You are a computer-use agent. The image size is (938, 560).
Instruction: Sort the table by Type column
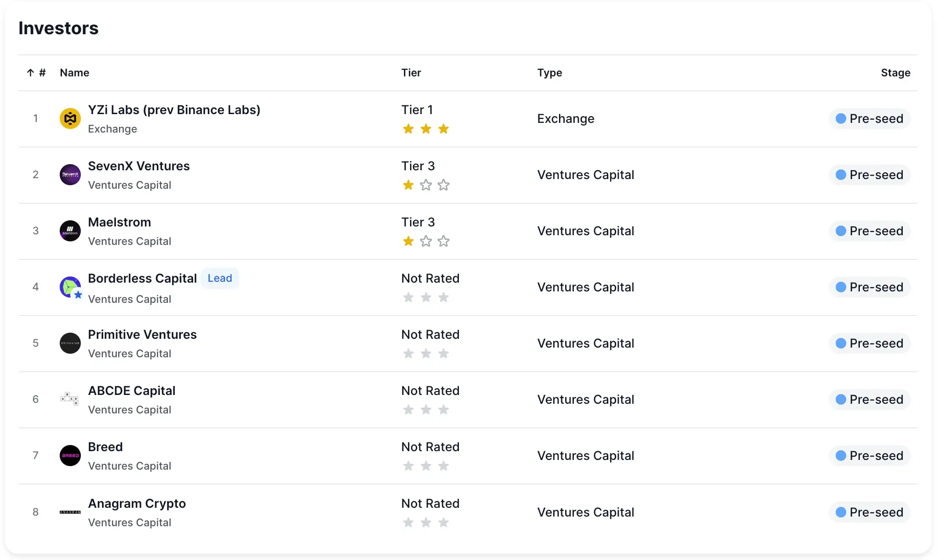pyautogui.click(x=549, y=73)
